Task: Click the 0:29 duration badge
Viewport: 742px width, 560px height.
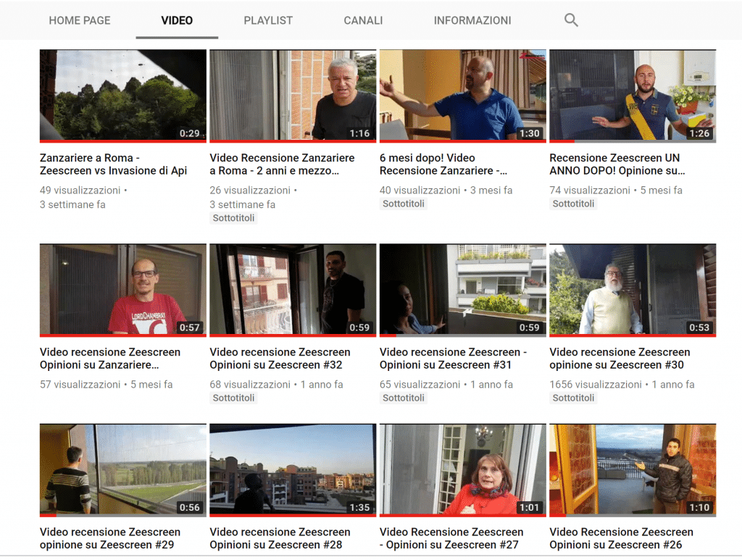Action: coord(190,133)
